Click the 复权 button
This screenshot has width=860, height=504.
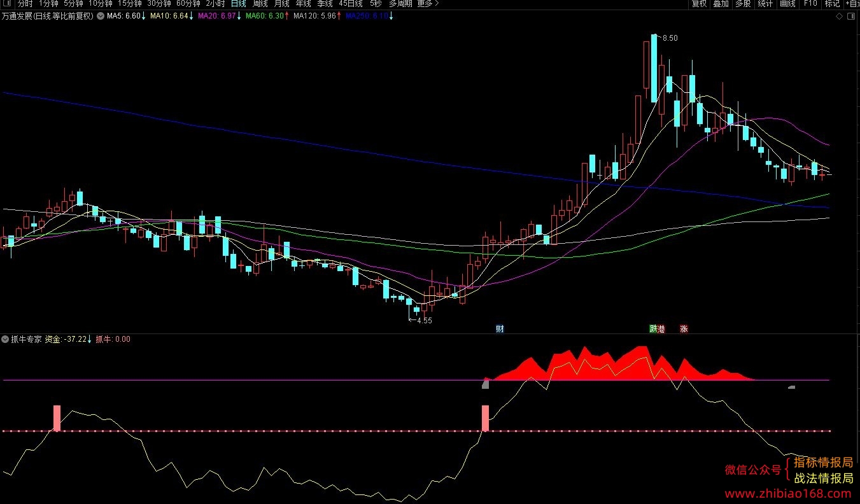coord(699,4)
